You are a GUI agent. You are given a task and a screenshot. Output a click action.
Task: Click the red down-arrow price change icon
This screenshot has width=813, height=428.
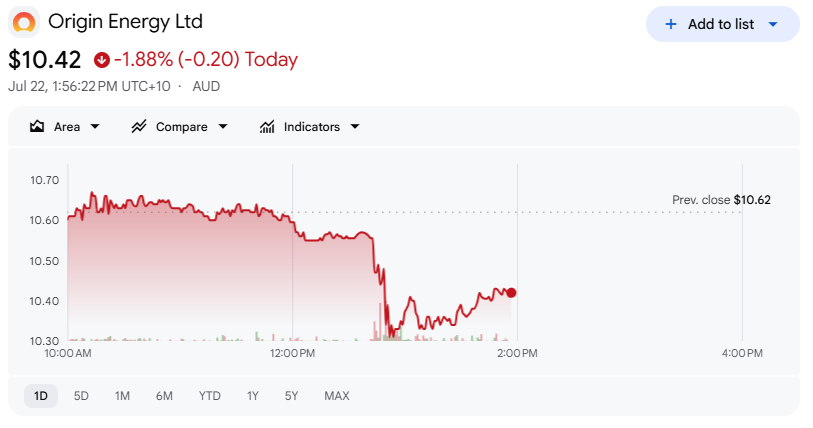coord(102,60)
